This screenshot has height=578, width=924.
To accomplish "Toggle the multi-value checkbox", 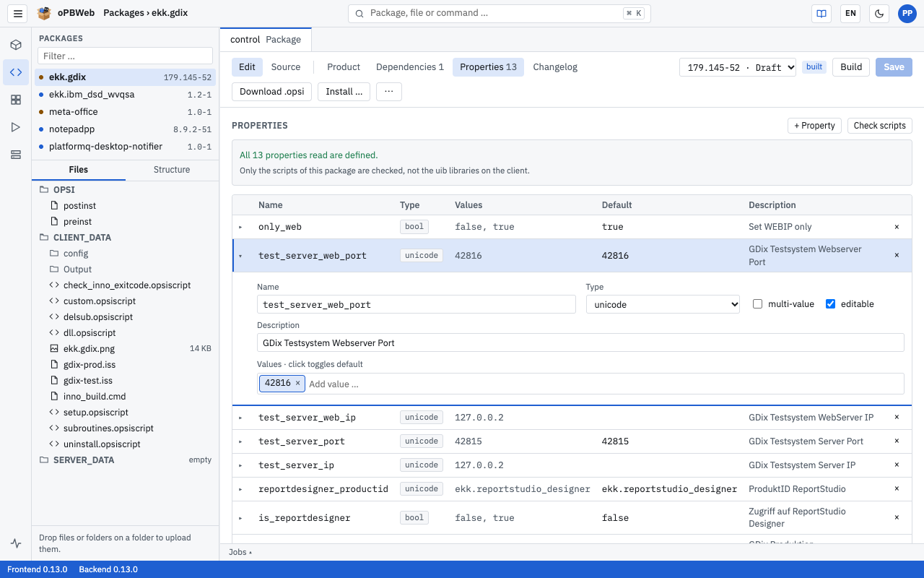I will pos(757,304).
